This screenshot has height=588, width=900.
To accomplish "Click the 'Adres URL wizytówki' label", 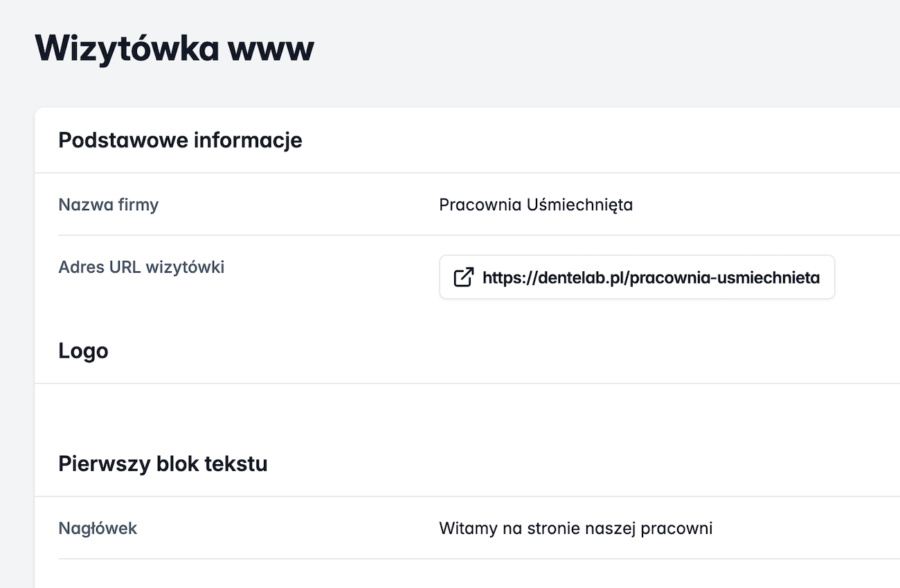I will (x=141, y=267).
